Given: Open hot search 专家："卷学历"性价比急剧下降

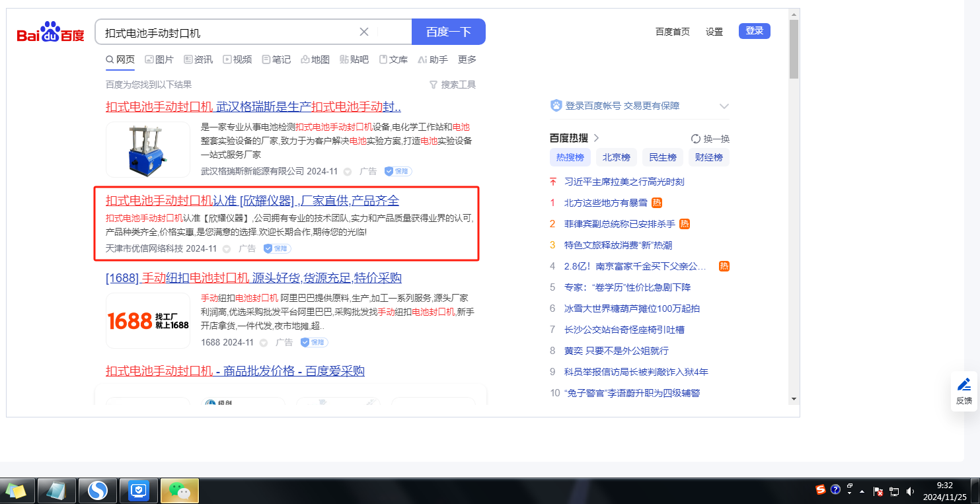Looking at the screenshot, I should click(x=627, y=287).
